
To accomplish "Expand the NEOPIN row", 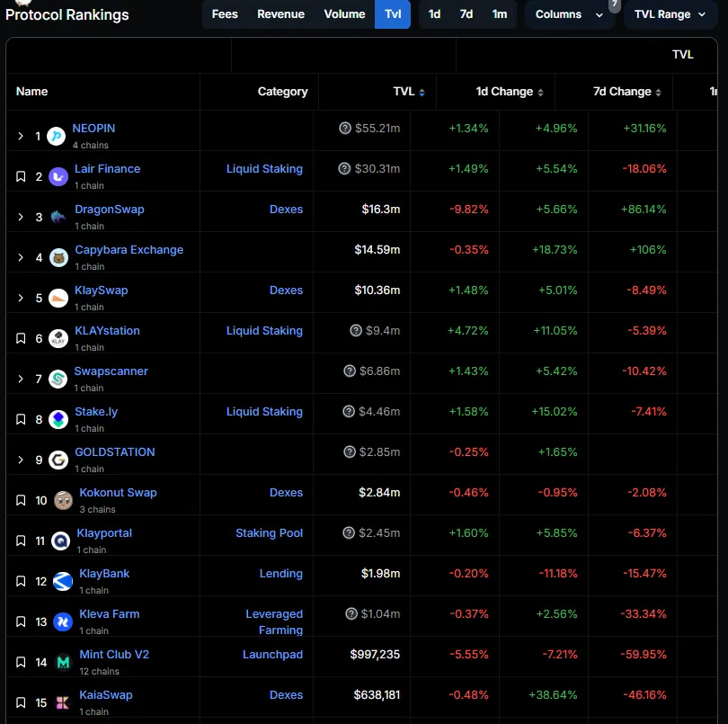I will tap(22, 136).
